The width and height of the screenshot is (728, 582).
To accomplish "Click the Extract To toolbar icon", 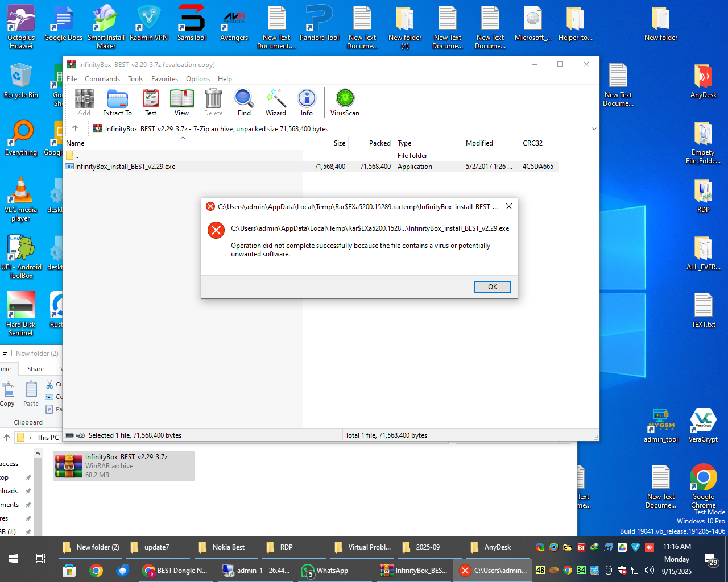I will pos(117,102).
